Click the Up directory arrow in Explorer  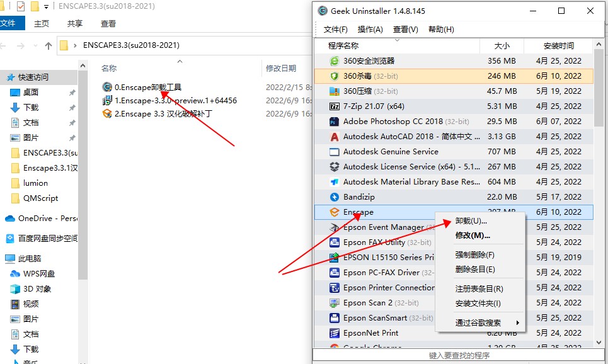tap(49, 45)
